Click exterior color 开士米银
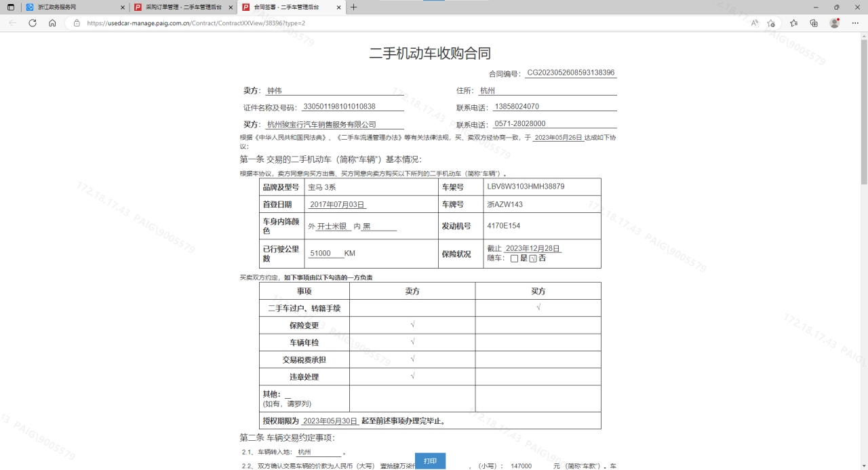868x470 pixels. pyautogui.click(x=332, y=227)
